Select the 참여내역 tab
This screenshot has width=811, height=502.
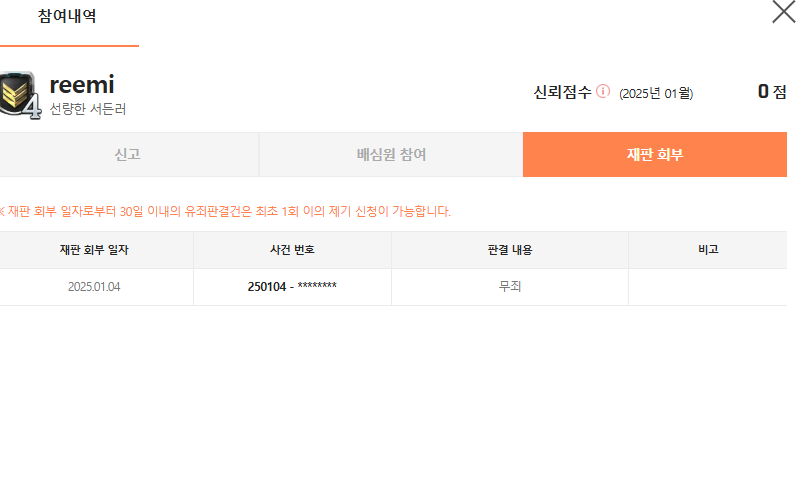[67, 16]
